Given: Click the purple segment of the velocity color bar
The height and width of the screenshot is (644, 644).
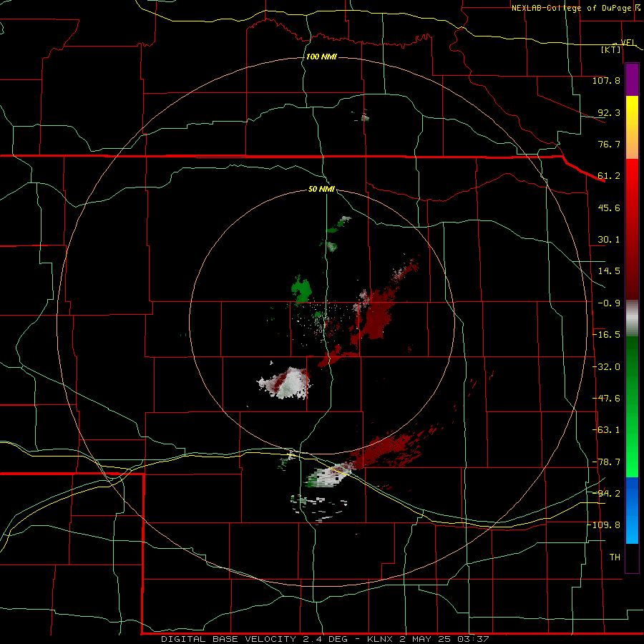Looking at the screenshot, I should click(632, 80).
